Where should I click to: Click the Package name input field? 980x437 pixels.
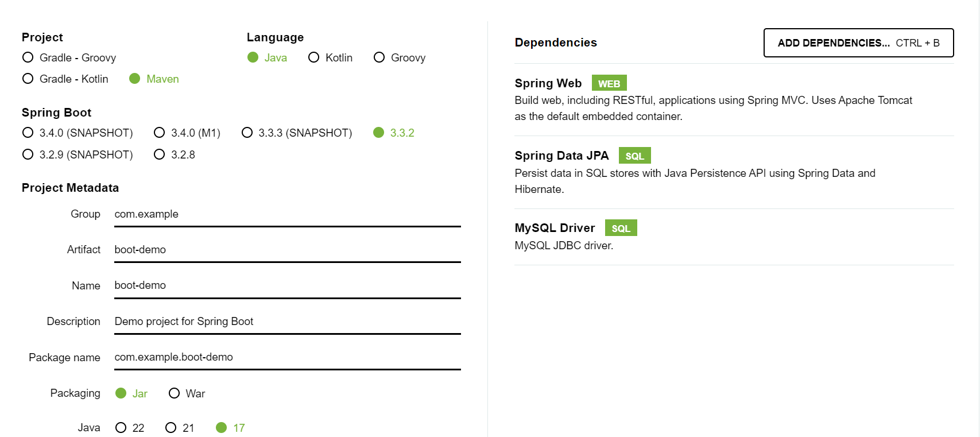(x=288, y=357)
